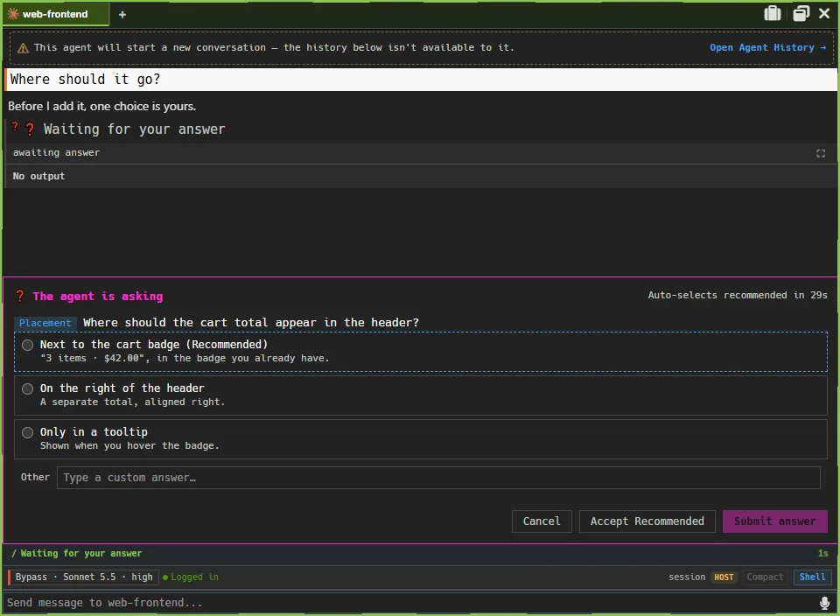This screenshot has width=840, height=616.
Task: Expand the awaiting answer output panel
Action: [x=820, y=154]
